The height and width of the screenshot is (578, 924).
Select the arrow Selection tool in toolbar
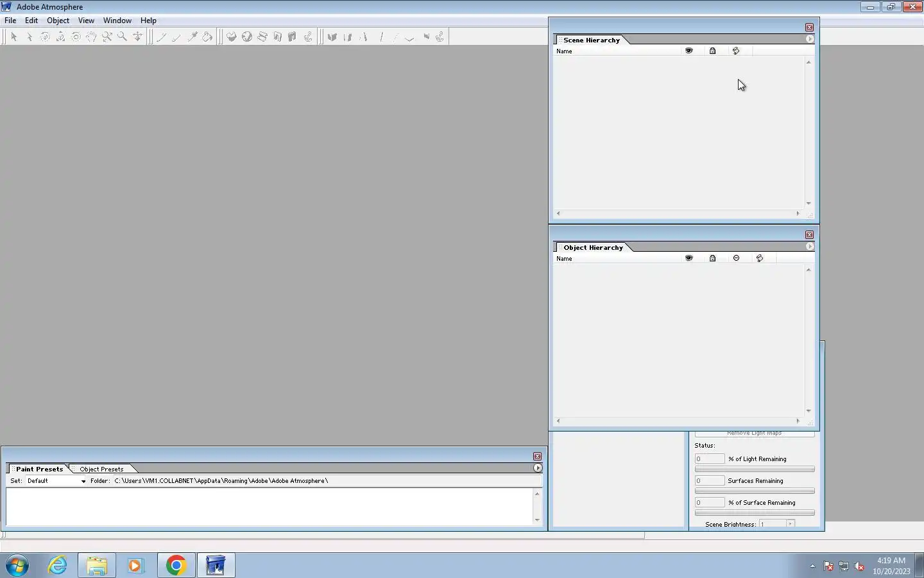tap(13, 37)
